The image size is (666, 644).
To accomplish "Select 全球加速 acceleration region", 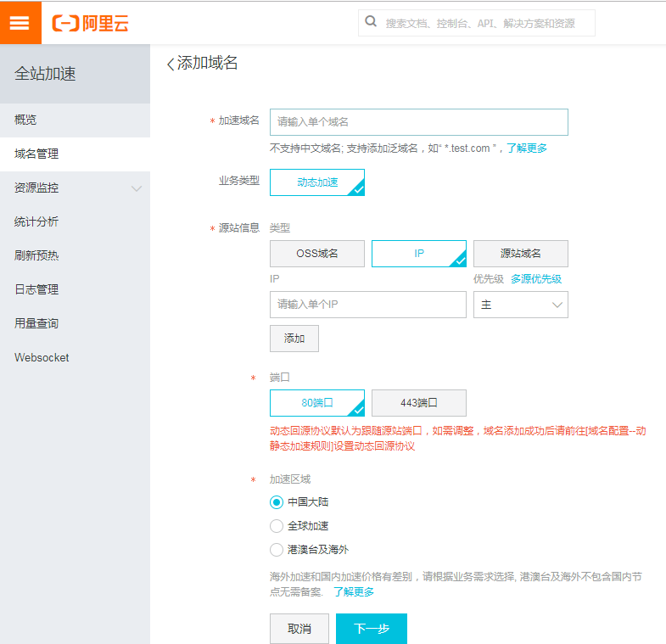I will [x=277, y=526].
